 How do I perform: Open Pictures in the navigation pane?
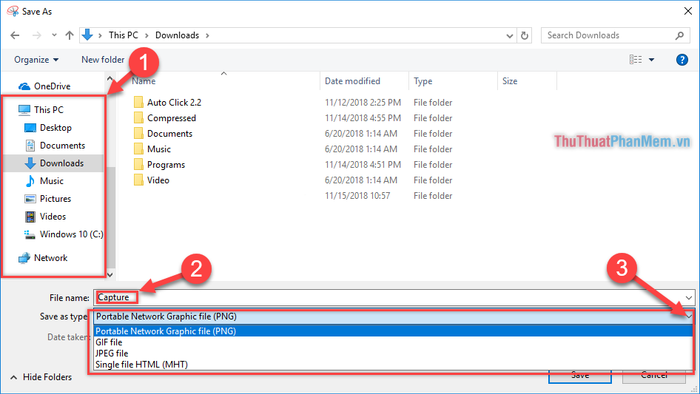(x=55, y=199)
